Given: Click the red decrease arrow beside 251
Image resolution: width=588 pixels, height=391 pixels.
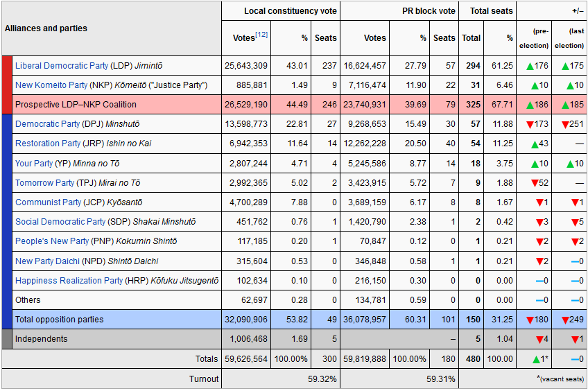Looking at the screenshot, I should (566, 125).
